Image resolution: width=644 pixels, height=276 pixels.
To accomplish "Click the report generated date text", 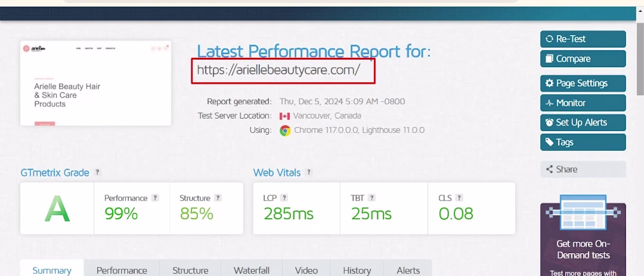I will (342, 101).
